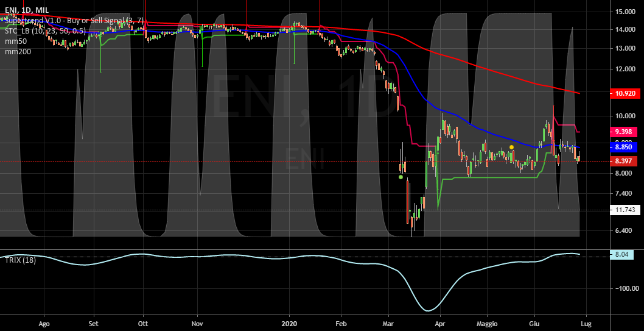This screenshot has width=644, height=331.
Task: Click the red 10.920 mm200 price tag
Action: 624,93
